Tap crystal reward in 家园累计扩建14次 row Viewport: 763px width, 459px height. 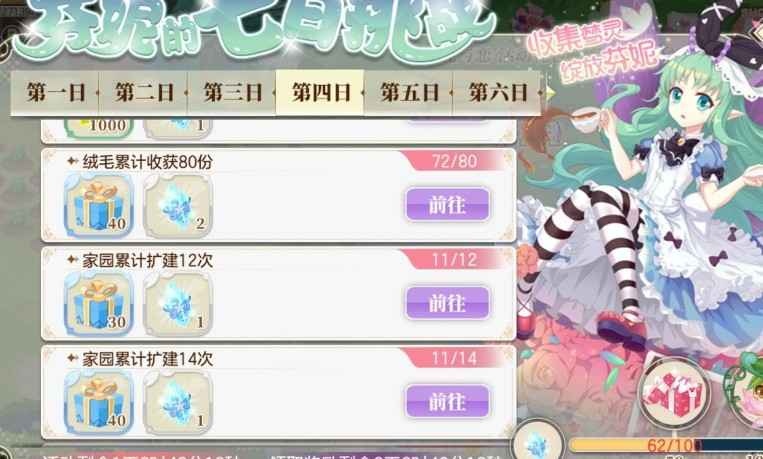click(x=178, y=403)
